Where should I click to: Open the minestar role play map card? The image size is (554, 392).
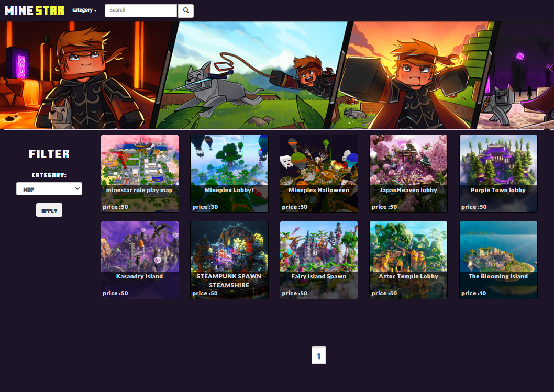[140, 174]
